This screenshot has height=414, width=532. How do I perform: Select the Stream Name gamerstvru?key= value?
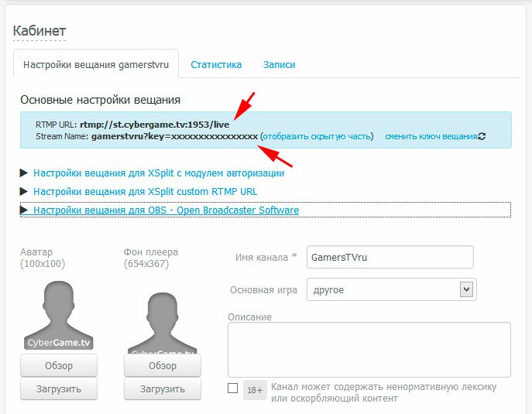pos(174,136)
